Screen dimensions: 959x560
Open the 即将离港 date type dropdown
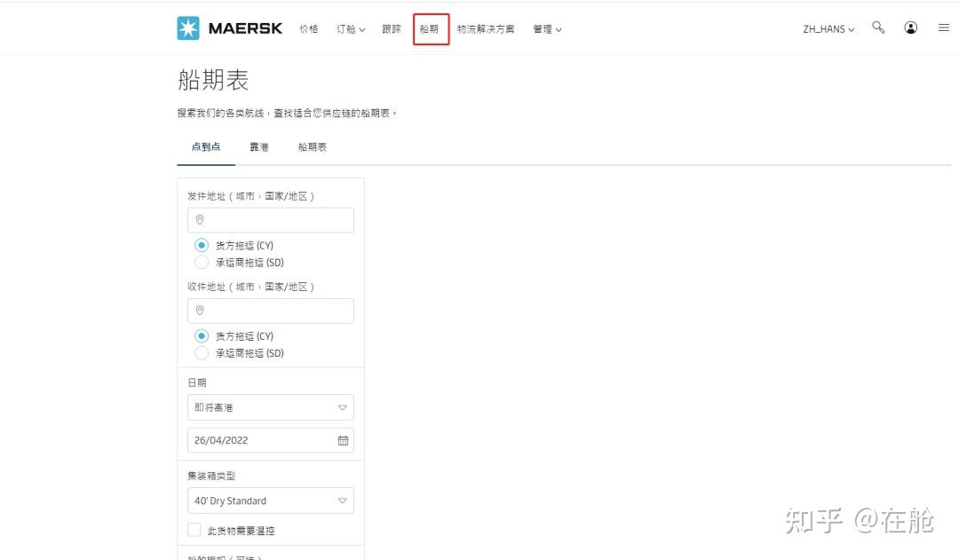pos(270,407)
